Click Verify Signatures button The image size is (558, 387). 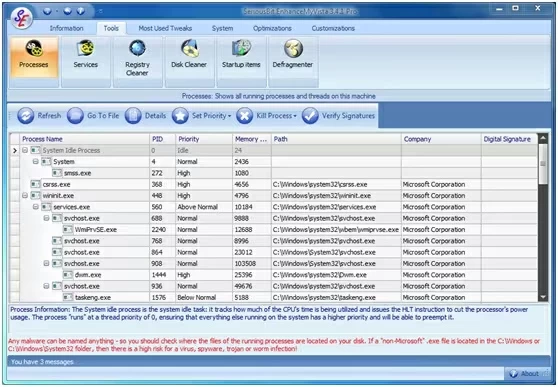pos(338,116)
